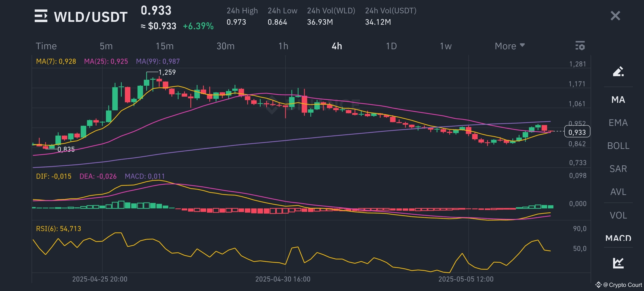This screenshot has height=291, width=644.
Task: Click the WLD/USDT pair name
Action: (x=91, y=17)
